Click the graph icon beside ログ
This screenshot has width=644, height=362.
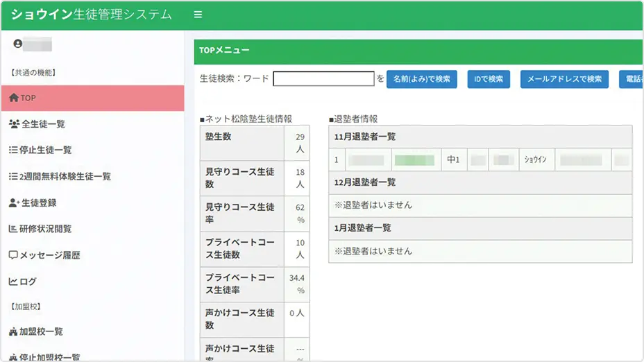(x=13, y=282)
